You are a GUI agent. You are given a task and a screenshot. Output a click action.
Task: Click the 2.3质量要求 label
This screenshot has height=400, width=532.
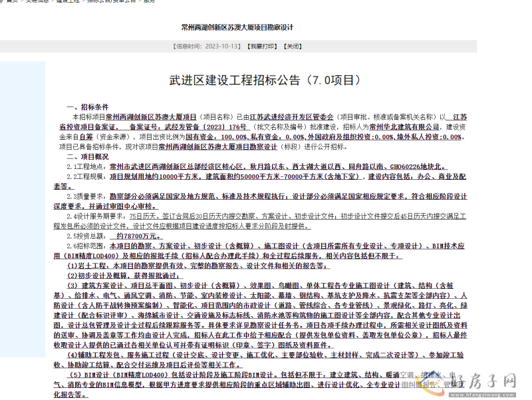coord(86,196)
